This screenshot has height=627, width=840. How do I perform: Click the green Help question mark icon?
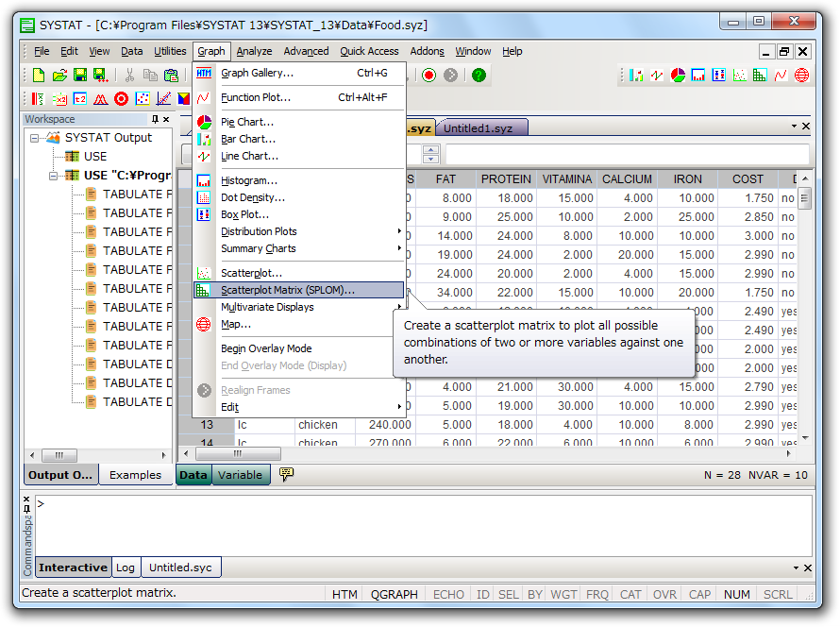tap(479, 75)
